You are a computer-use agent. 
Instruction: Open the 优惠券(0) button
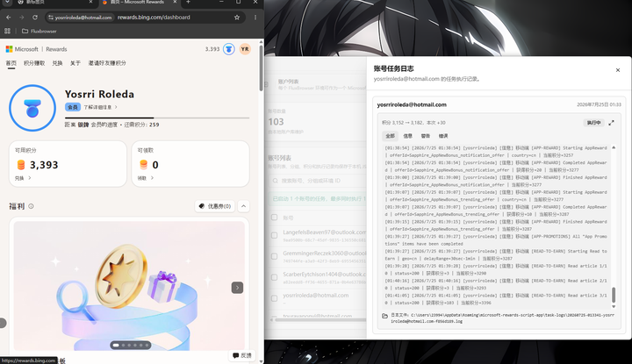(x=215, y=206)
